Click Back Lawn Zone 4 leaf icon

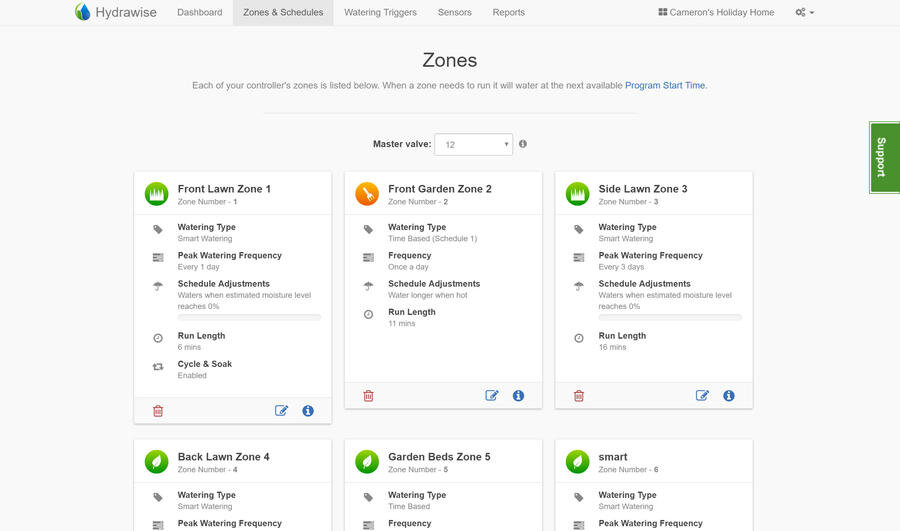[156, 462]
